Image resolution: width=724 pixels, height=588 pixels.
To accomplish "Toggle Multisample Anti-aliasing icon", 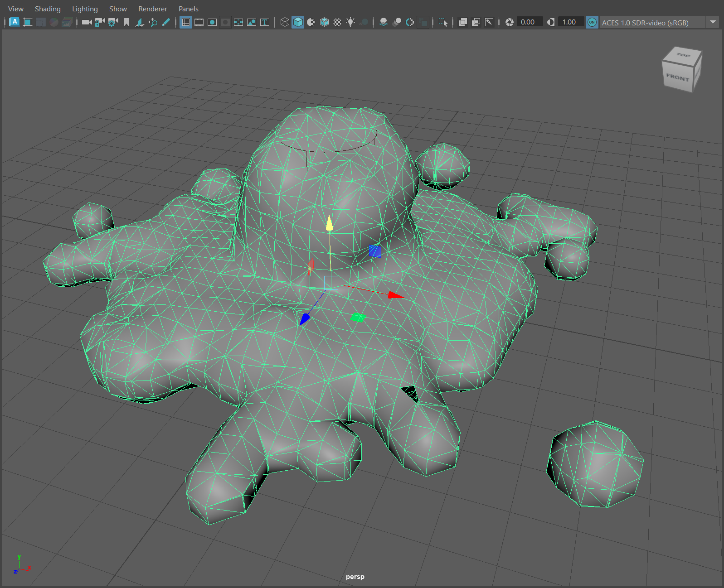I will tap(410, 22).
